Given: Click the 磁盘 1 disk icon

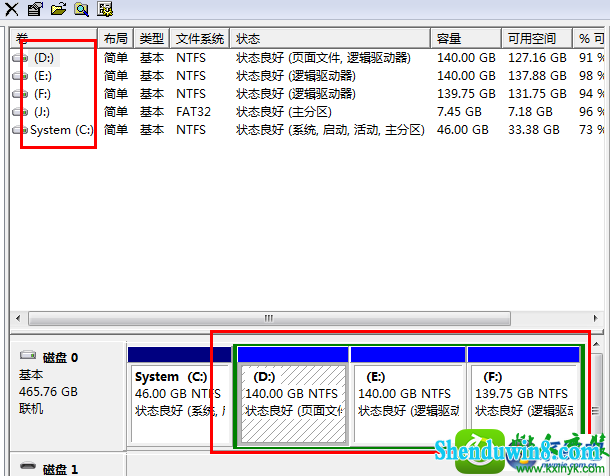Looking at the screenshot, I should tap(28, 466).
